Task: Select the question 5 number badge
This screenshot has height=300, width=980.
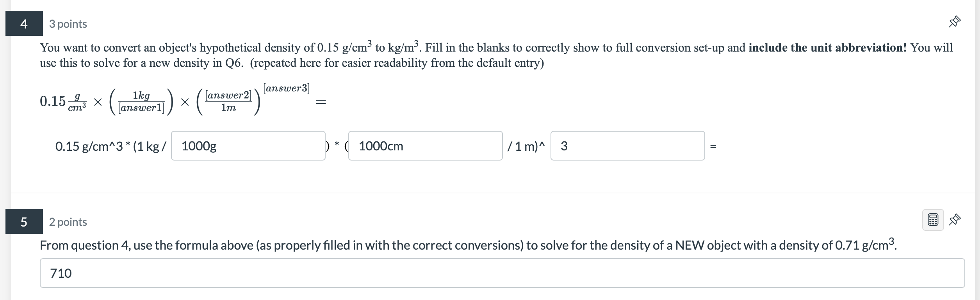Action: pos(24,221)
